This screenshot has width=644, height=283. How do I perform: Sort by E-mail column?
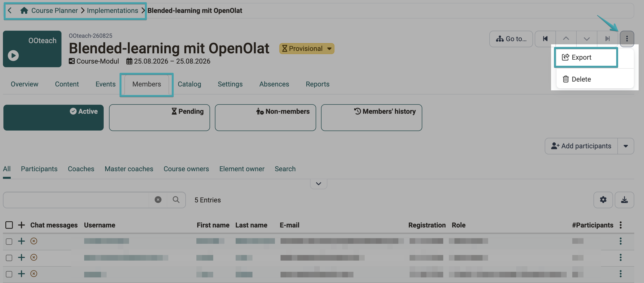coord(290,225)
